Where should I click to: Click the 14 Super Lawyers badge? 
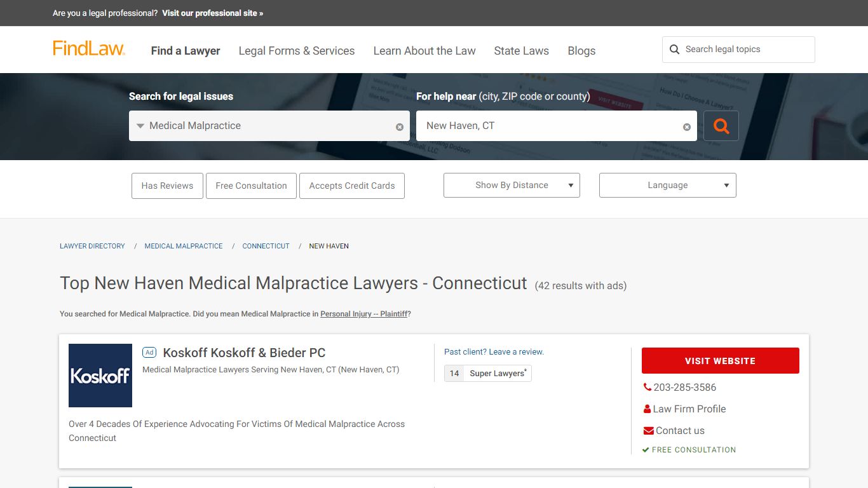click(488, 373)
